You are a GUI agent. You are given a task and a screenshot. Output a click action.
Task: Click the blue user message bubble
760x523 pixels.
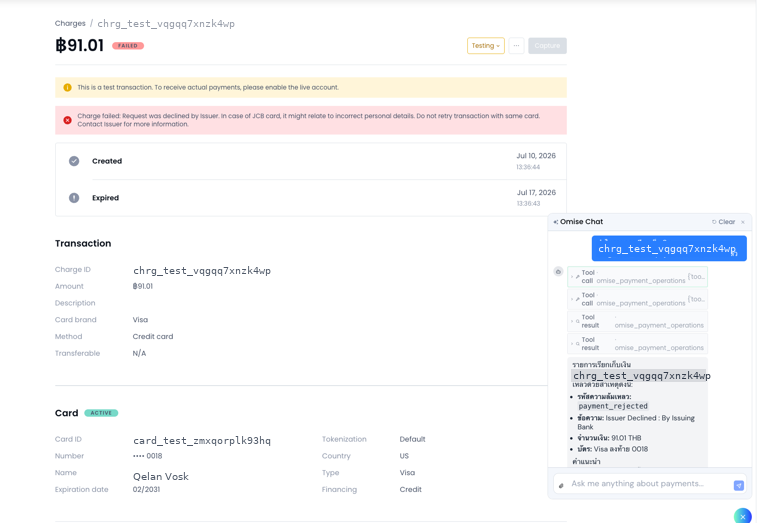669,248
